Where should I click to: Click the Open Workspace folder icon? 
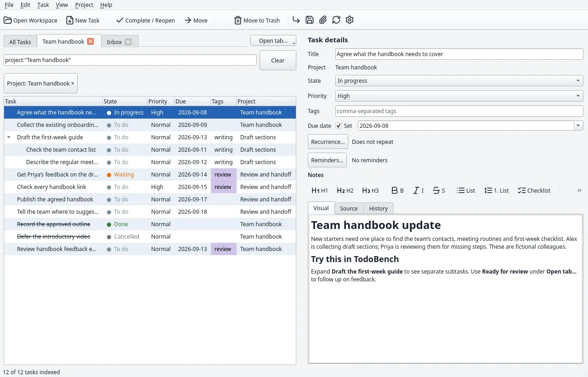pos(8,20)
